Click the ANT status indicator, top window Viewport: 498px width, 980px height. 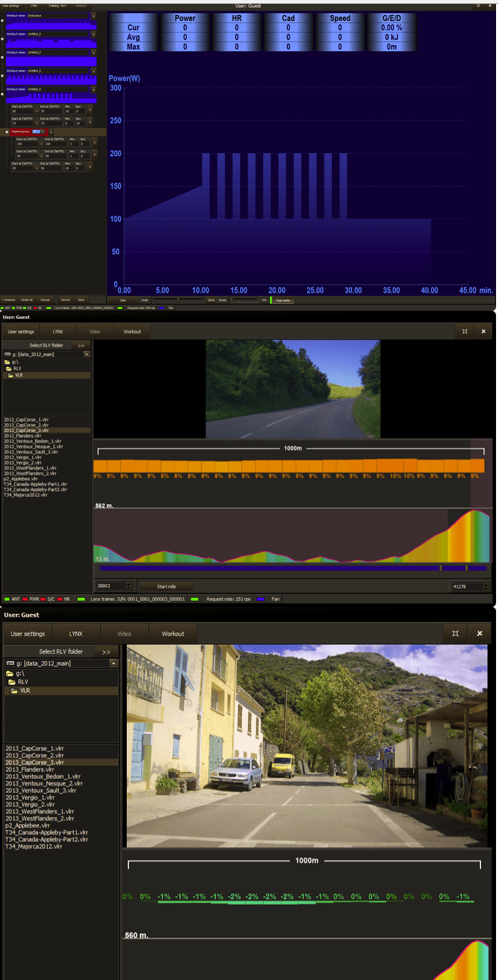[x=6, y=307]
